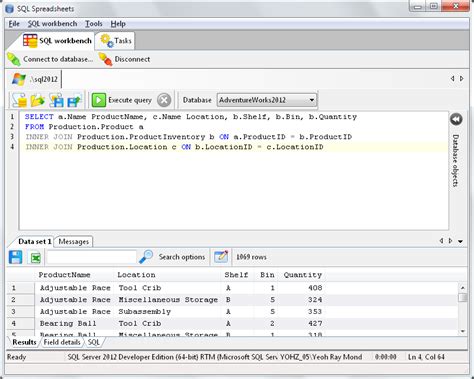Switch to the Tasks tab

tap(115, 41)
